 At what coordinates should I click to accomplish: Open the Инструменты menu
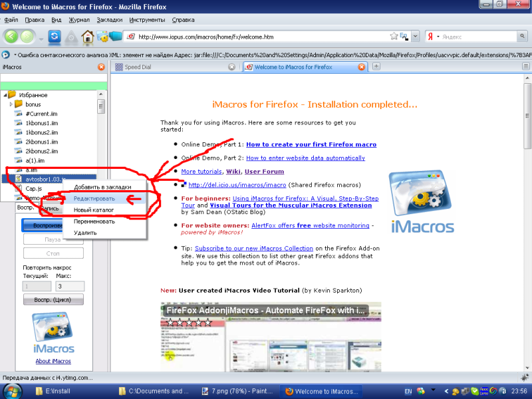click(147, 20)
